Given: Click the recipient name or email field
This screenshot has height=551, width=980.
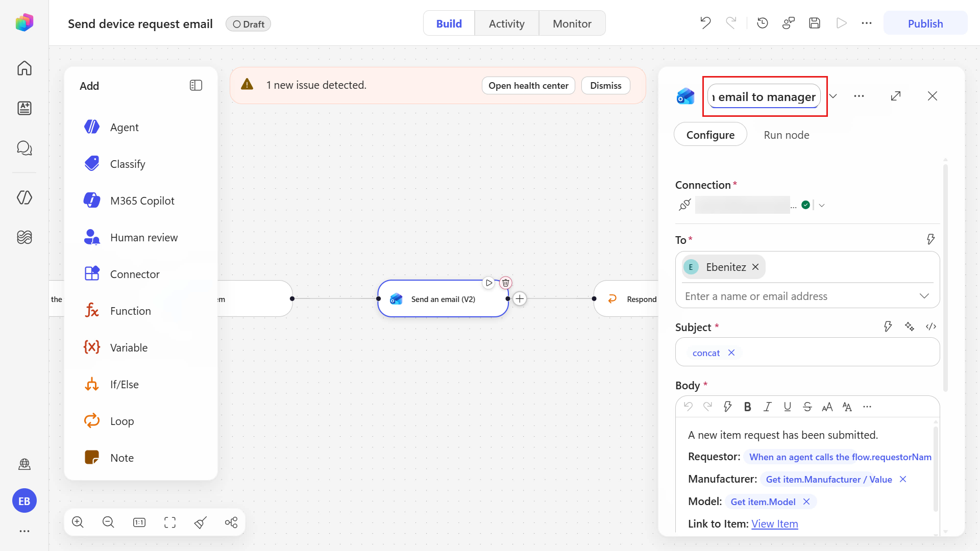Looking at the screenshot, I should click(x=799, y=296).
